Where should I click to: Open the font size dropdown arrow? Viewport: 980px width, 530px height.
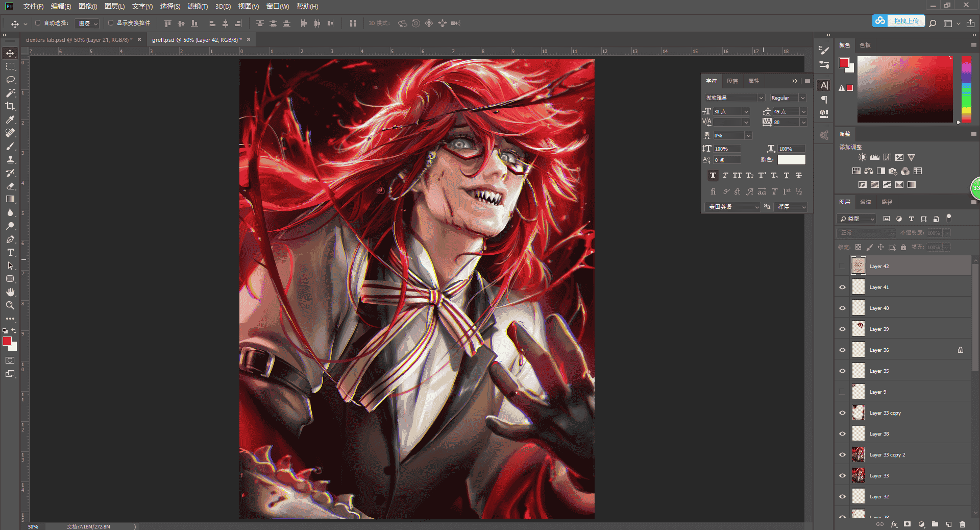(x=746, y=111)
